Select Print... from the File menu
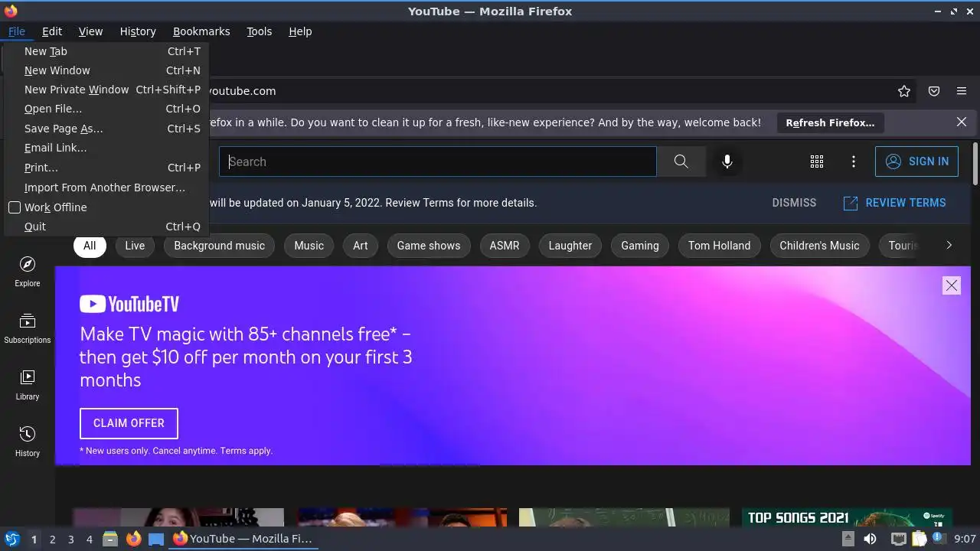980x551 pixels. pyautogui.click(x=106, y=168)
